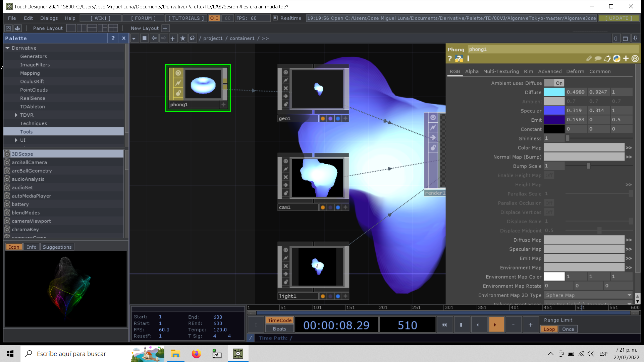This screenshot has height=362, width=644.
Task: Toggle the Realtime checkbox
Action: tap(275, 18)
